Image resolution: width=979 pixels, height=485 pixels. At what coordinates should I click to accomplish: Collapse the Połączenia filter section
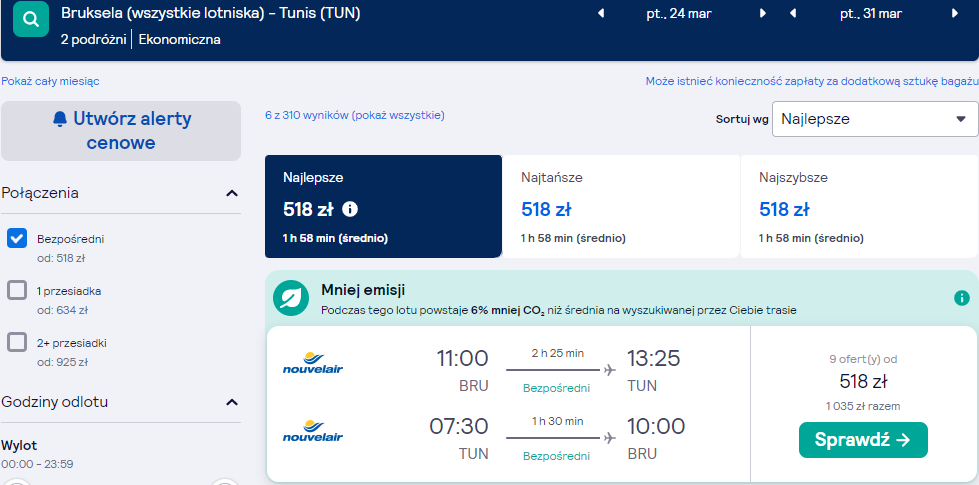click(x=232, y=194)
